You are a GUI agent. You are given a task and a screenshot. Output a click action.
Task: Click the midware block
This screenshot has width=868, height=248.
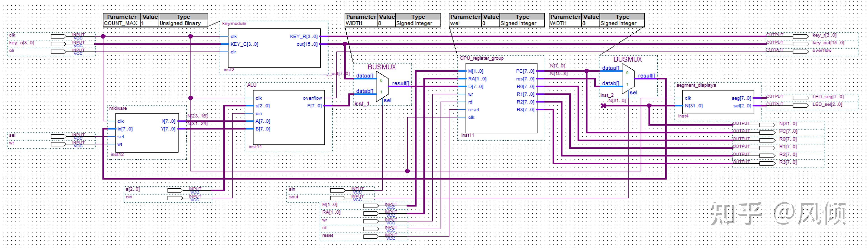coord(147,133)
